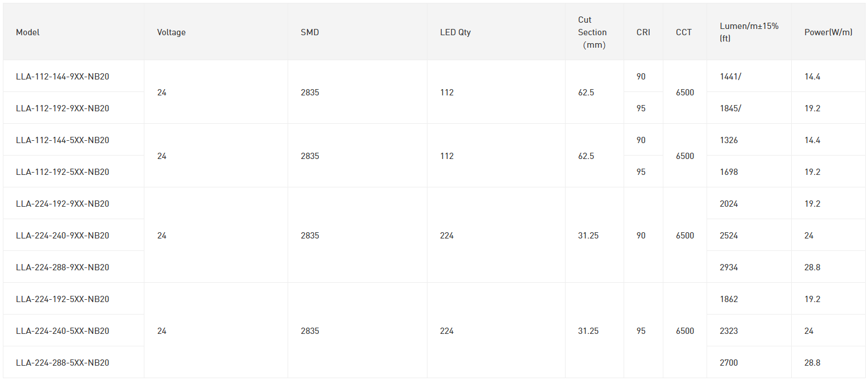Click model LLA-112-192-9XX-NB20 cell
This screenshot has width=868, height=381.
coord(73,108)
